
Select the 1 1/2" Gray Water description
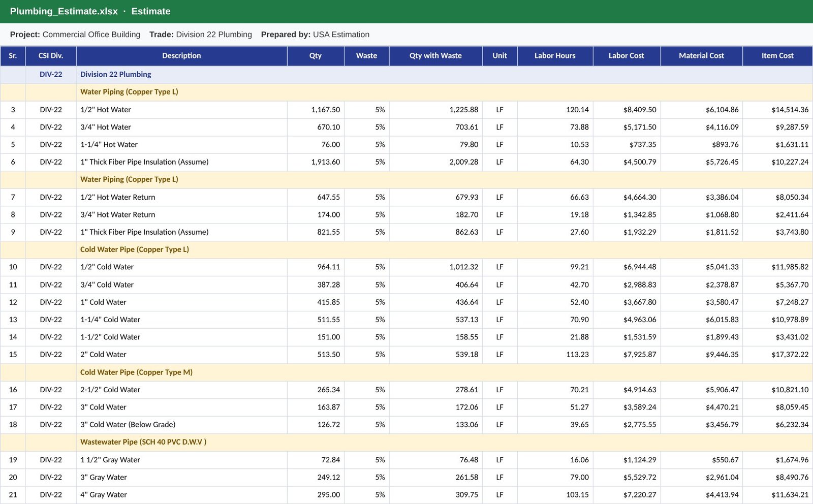pos(181,460)
